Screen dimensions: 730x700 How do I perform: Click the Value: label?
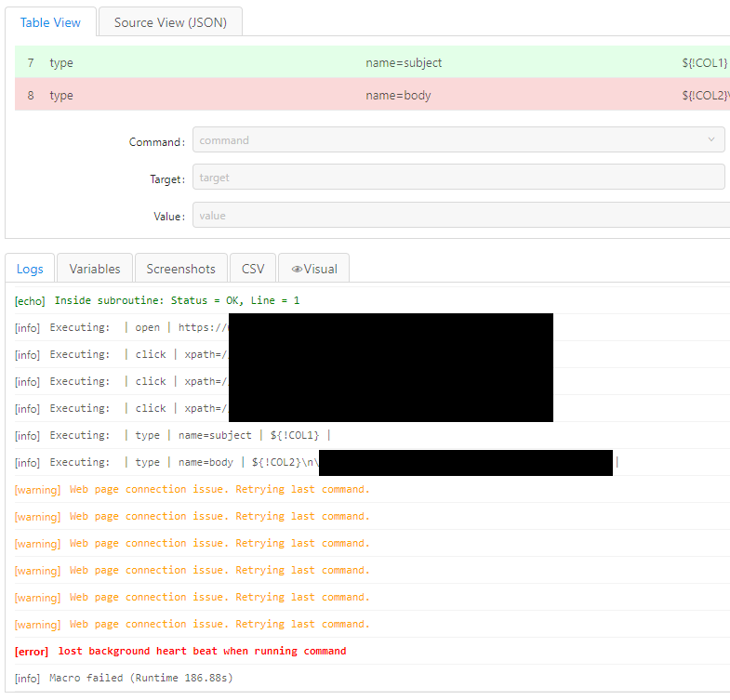click(x=169, y=217)
